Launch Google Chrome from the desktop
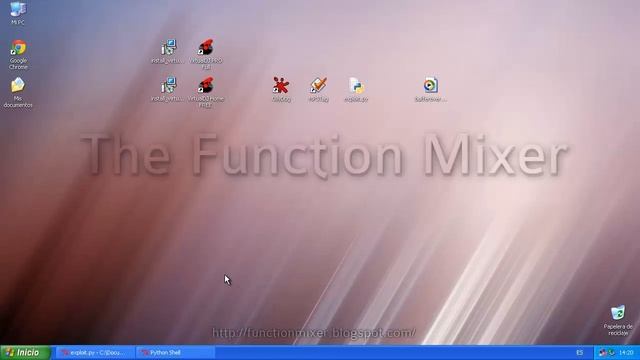This screenshot has height=360, width=640. (18, 55)
